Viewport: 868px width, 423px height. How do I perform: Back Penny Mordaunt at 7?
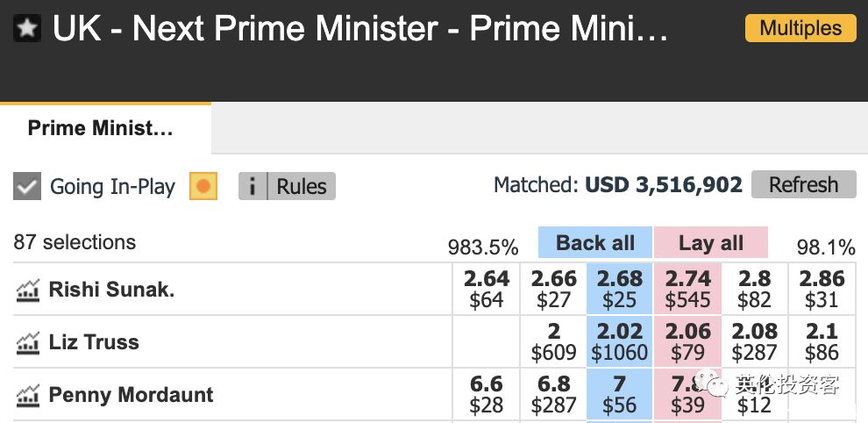[620, 394]
